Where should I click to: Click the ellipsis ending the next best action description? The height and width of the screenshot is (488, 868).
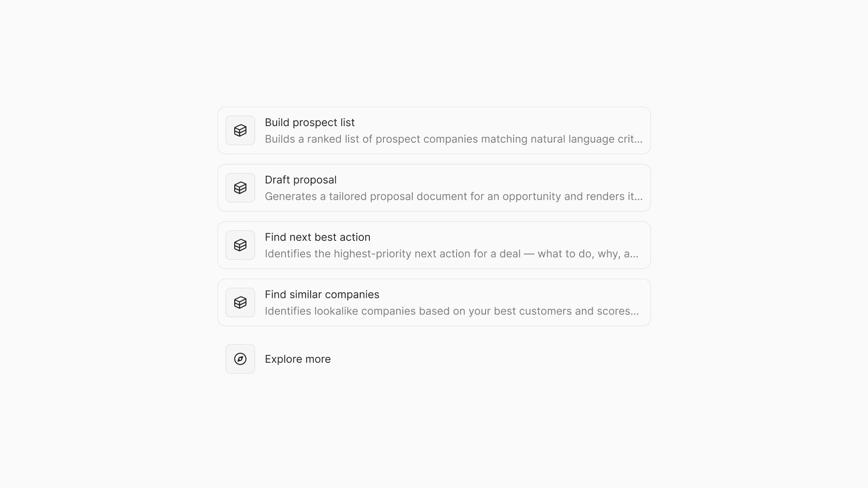(x=634, y=255)
